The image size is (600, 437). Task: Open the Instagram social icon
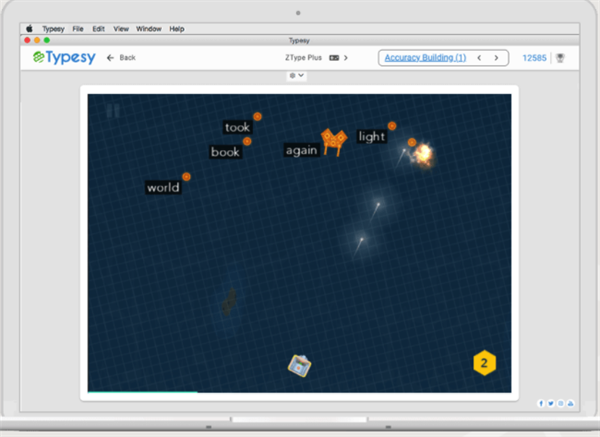[561, 403]
